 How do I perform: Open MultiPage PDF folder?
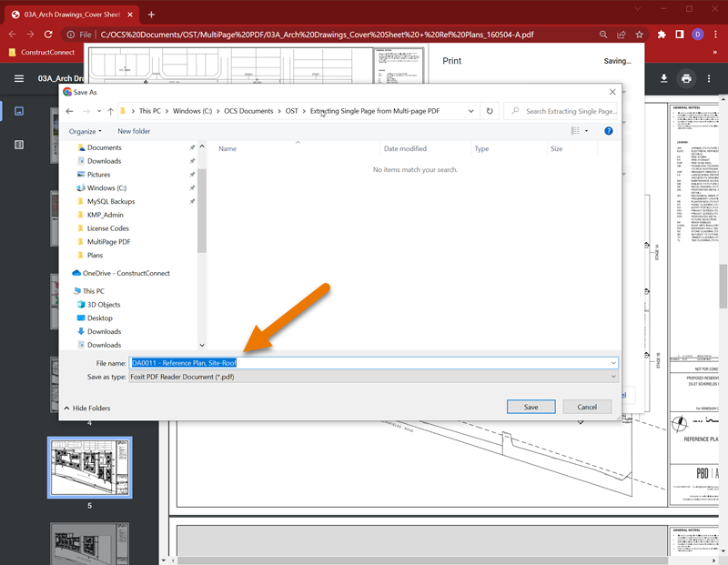click(x=108, y=242)
